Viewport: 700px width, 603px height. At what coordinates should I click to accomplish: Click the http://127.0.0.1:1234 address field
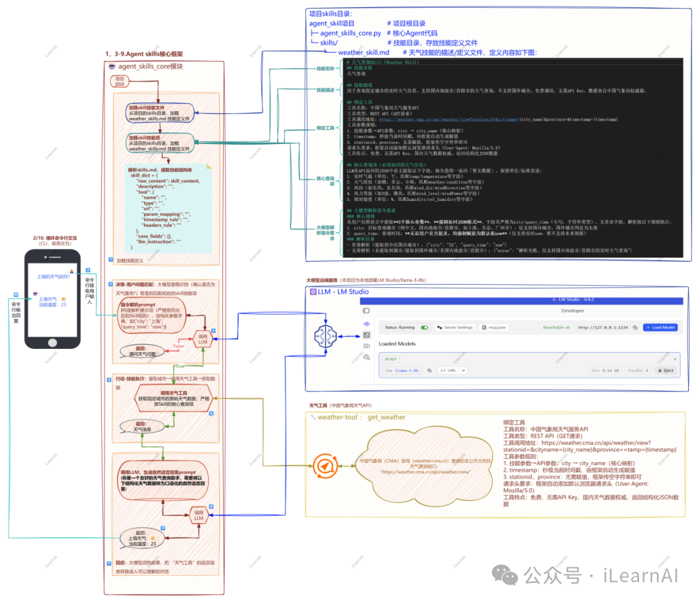(603, 327)
